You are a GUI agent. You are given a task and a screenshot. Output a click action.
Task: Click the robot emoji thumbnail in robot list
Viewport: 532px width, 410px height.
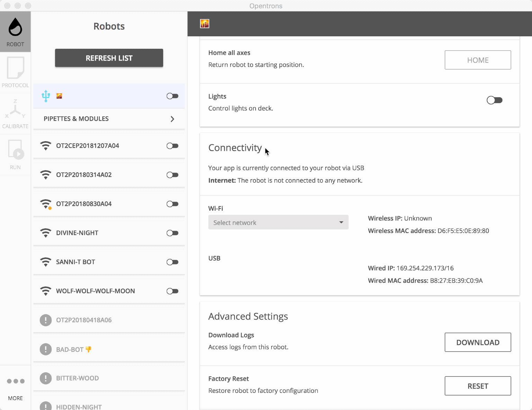[59, 96]
